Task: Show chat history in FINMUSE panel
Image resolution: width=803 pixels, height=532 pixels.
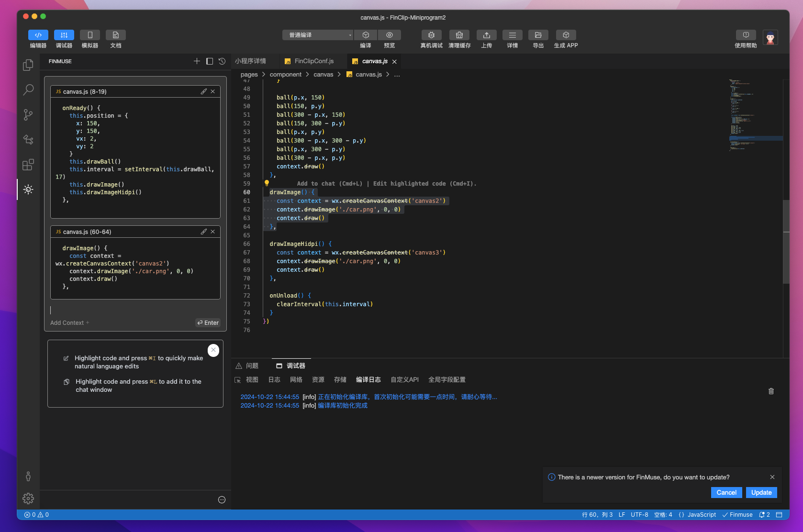Action: (222, 61)
